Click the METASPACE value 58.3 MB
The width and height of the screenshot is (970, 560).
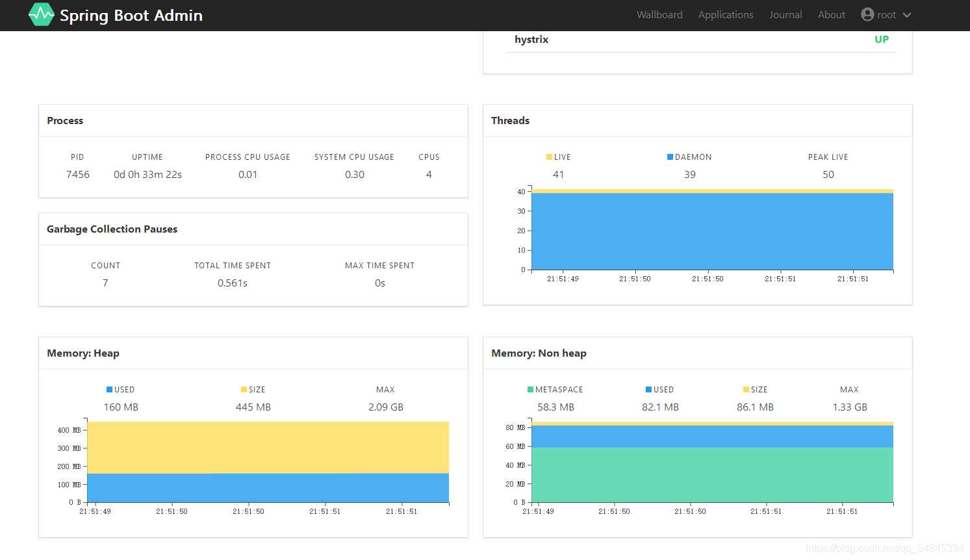point(555,407)
